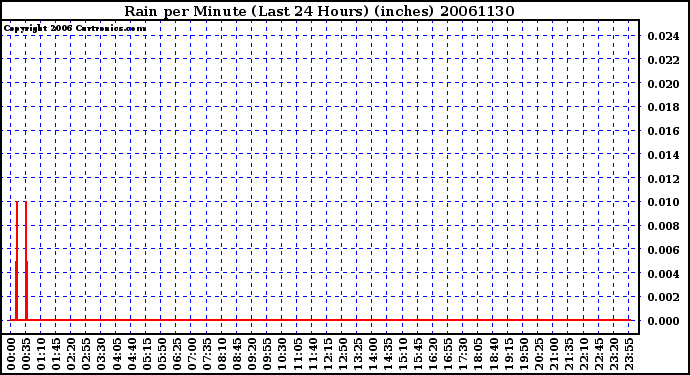690x375 pixels.
Task: Click the 0.014 y-axis label
Action: 663,155
